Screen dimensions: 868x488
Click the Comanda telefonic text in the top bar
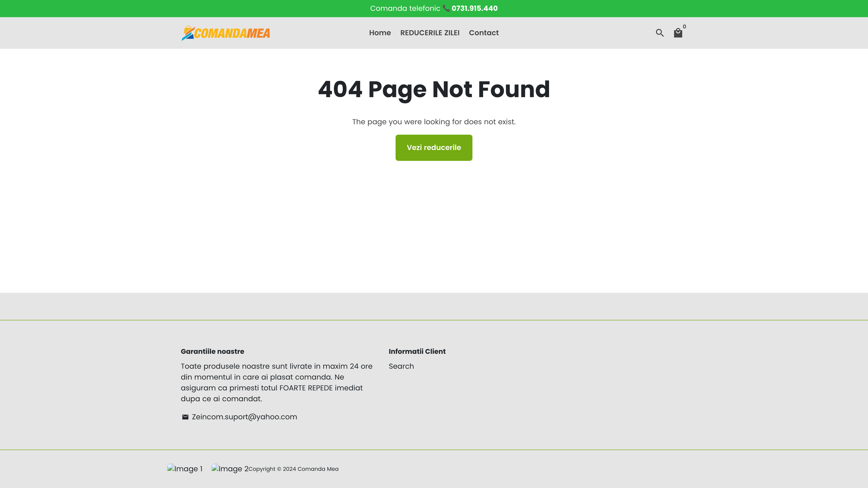(x=405, y=8)
